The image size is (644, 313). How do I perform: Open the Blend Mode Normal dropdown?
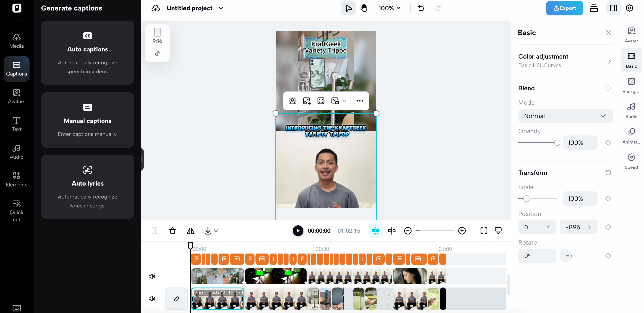(565, 116)
